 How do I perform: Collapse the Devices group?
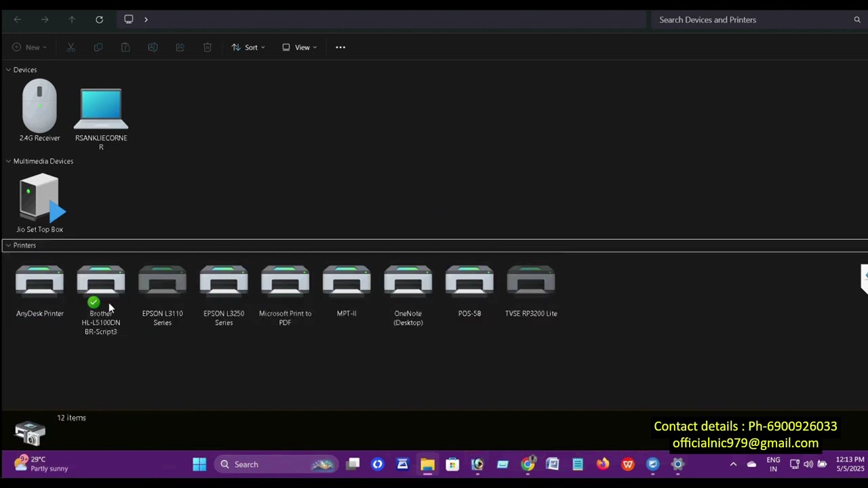click(x=8, y=70)
